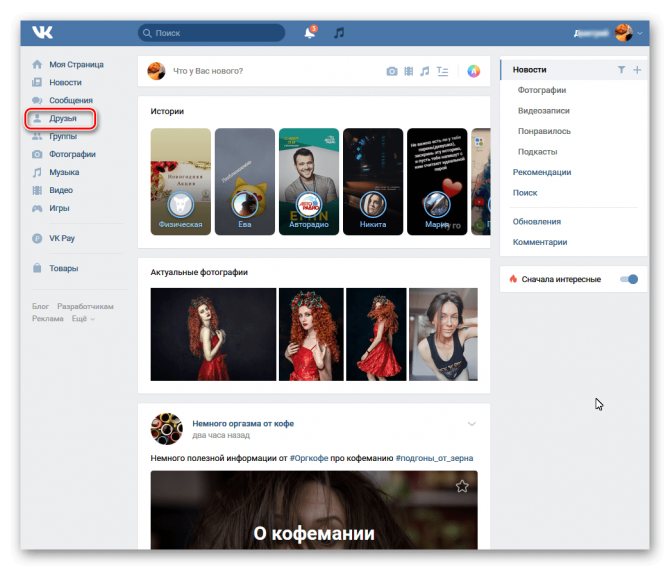Open the Реклама footer link
Image resolution: width=670 pixels, height=570 pixels.
(x=47, y=318)
